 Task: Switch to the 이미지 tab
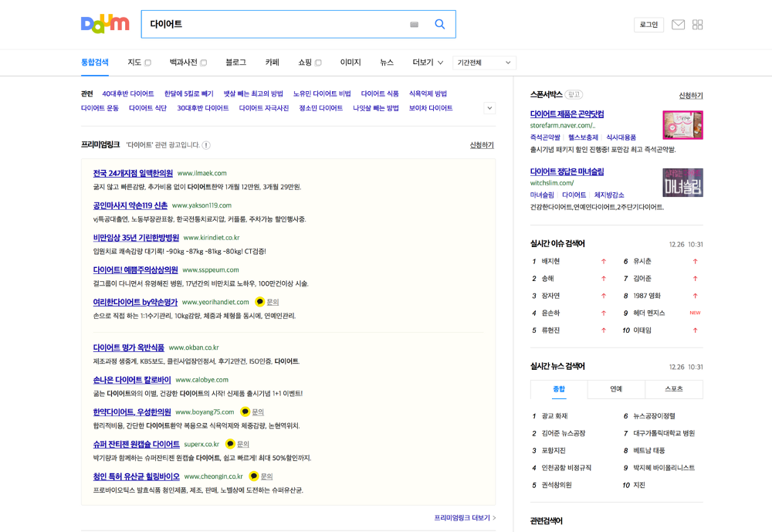(x=350, y=63)
